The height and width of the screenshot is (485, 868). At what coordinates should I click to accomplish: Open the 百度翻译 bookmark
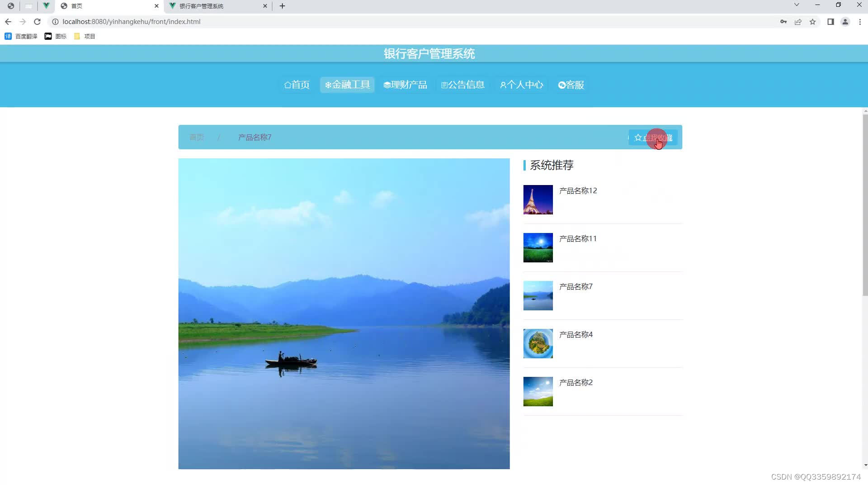pyautogui.click(x=21, y=36)
